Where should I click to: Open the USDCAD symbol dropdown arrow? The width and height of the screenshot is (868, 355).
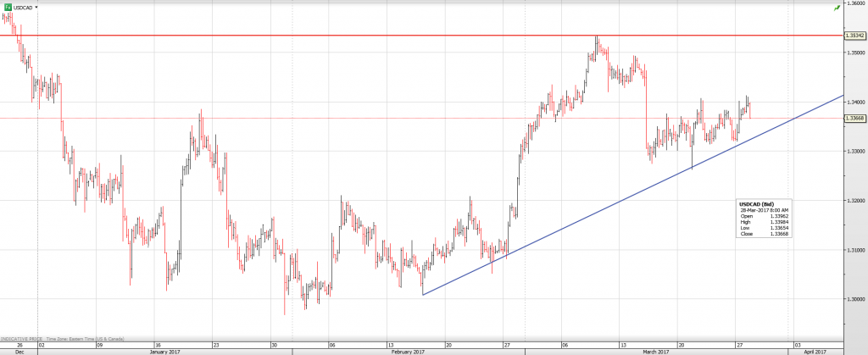pyautogui.click(x=38, y=7)
